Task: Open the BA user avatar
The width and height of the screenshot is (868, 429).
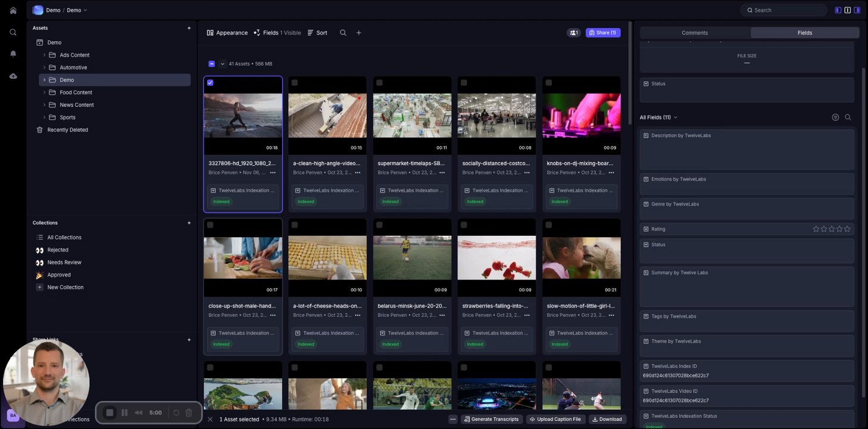Action: coord(13,415)
